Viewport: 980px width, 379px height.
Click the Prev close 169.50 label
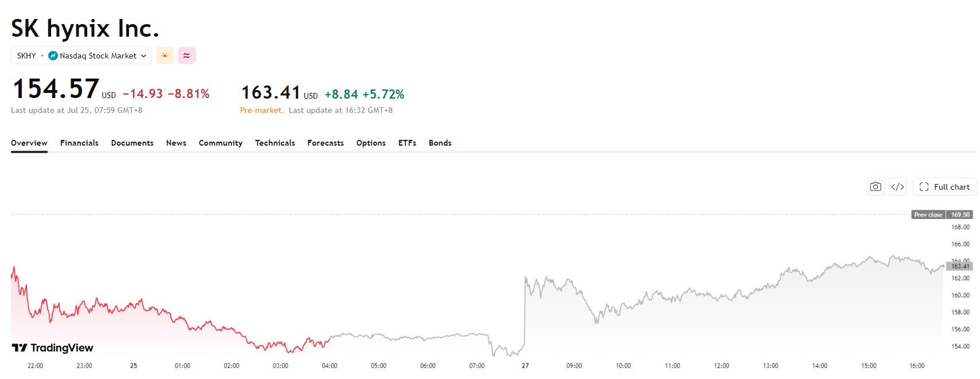942,214
